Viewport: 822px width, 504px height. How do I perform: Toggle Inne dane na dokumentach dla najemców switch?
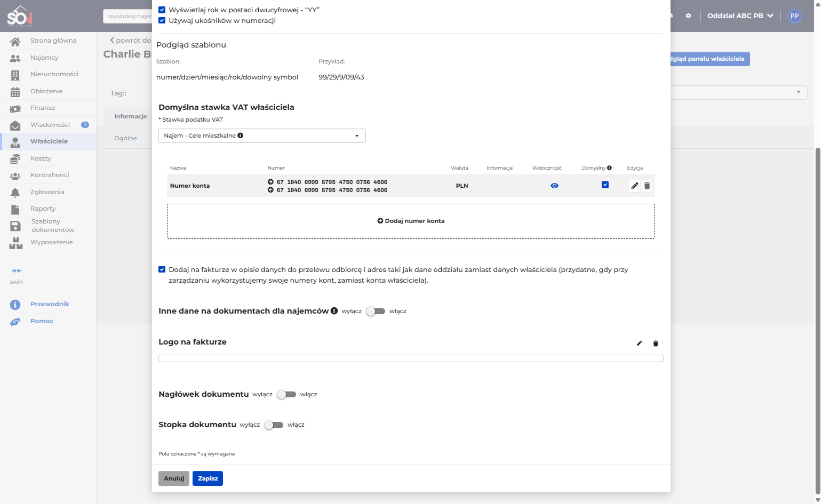click(376, 311)
